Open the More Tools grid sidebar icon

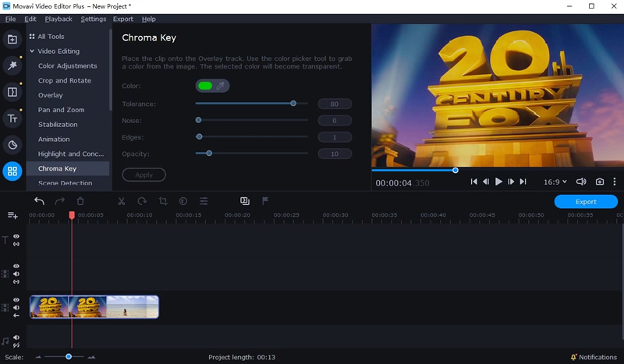click(12, 171)
